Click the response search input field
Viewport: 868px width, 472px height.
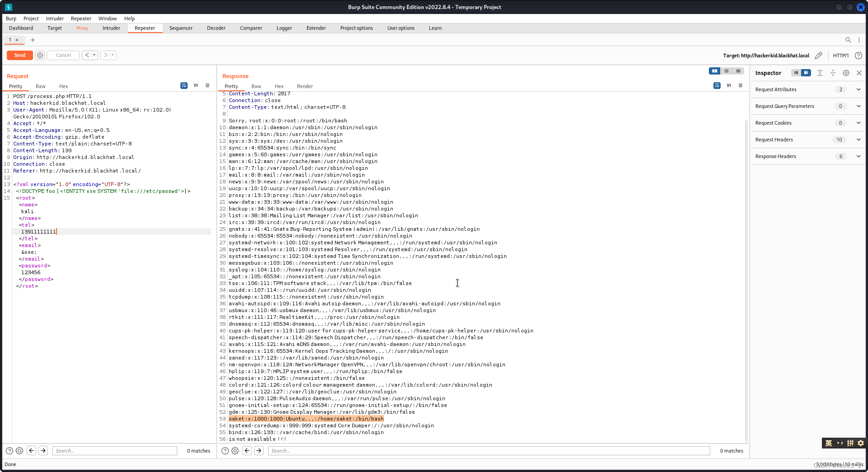[489, 451]
